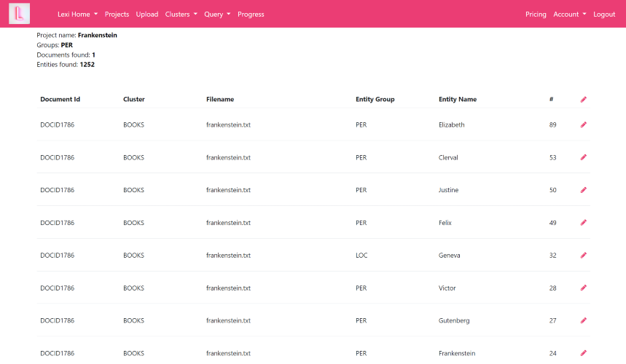Open the Pricing link
Screen dimensions: 626x364
pos(536,15)
